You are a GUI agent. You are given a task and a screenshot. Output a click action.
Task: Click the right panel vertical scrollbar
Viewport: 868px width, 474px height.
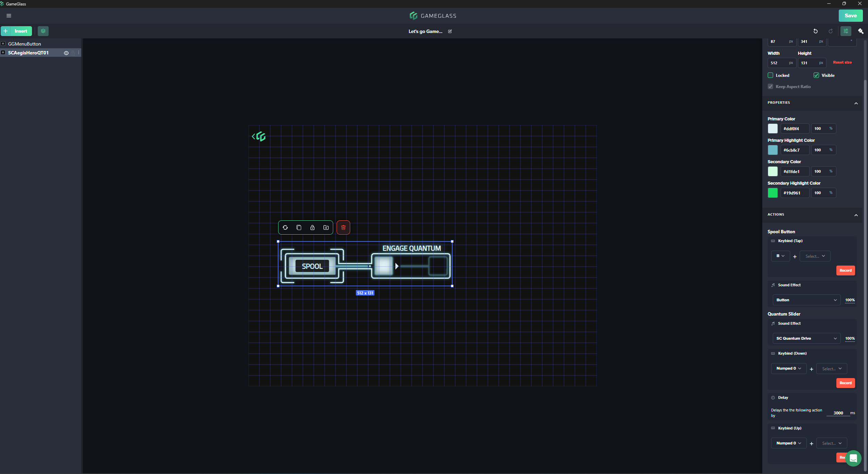(866, 275)
